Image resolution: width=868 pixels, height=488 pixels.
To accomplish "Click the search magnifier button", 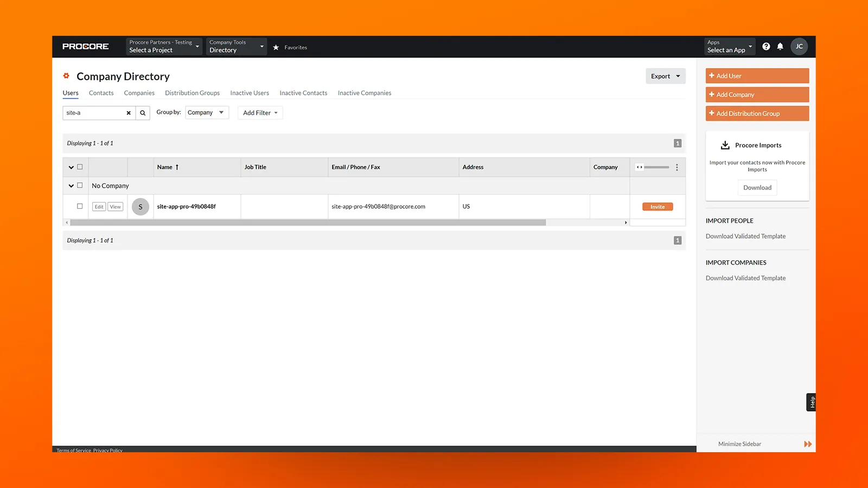I will tap(143, 113).
